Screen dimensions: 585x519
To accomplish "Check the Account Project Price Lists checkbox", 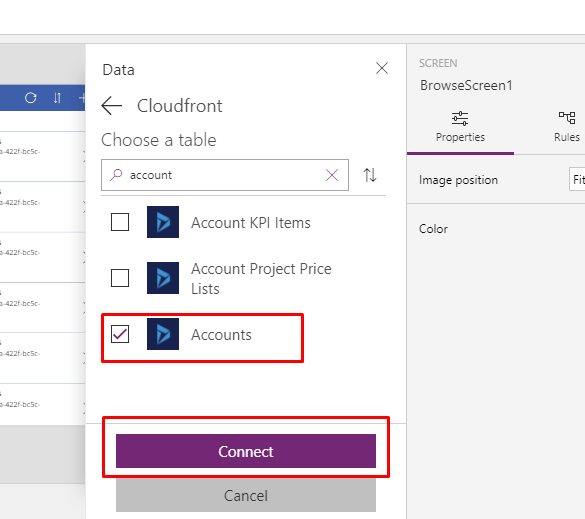I will [x=120, y=278].
